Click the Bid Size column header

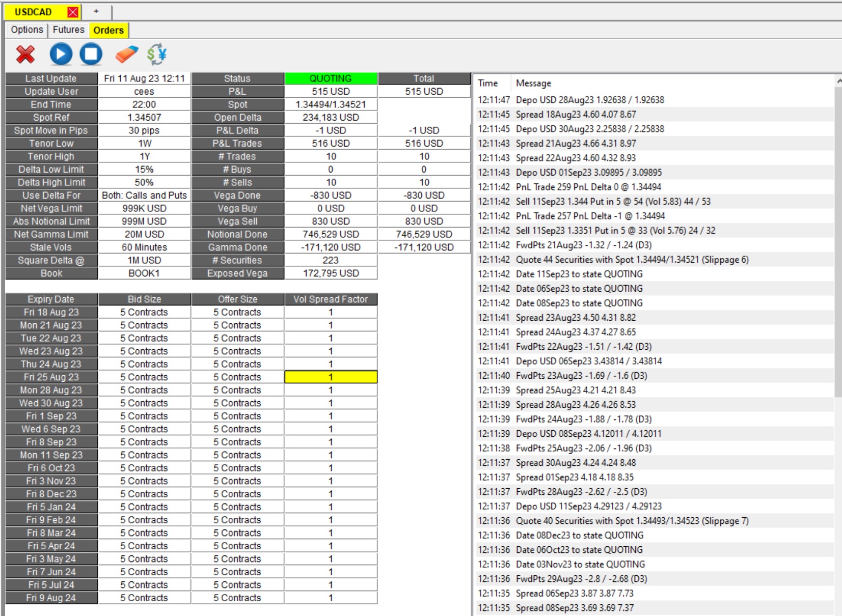[x=144, y=299]
